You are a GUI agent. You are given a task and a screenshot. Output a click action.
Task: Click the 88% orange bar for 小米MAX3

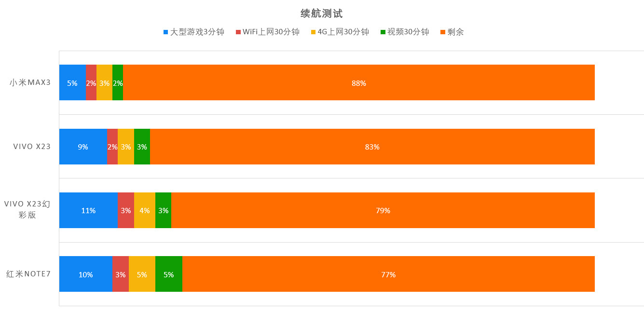click(x=358, y=82)
